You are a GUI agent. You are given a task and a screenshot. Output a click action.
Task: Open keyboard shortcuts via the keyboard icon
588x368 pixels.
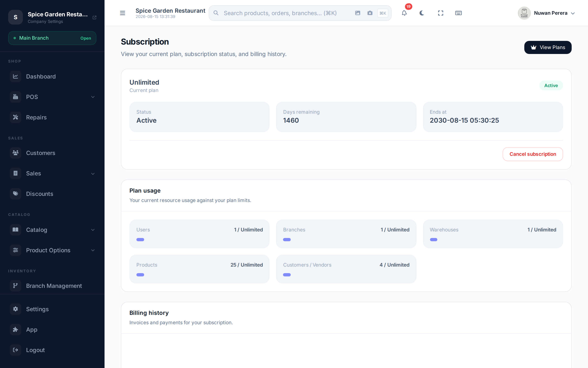point(458,13)
